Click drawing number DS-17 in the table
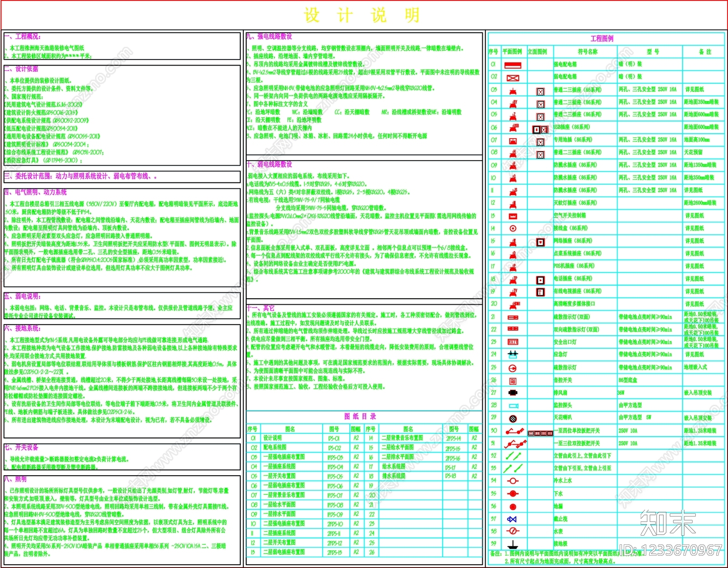The height and width of the screenshot is (568, 728). pyautogui.click(x=450, y=467)
